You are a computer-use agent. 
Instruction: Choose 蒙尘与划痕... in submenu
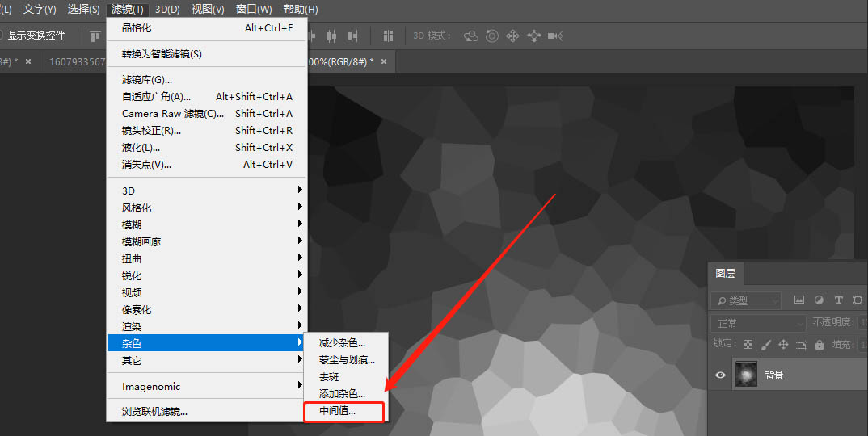pos(346,360)
